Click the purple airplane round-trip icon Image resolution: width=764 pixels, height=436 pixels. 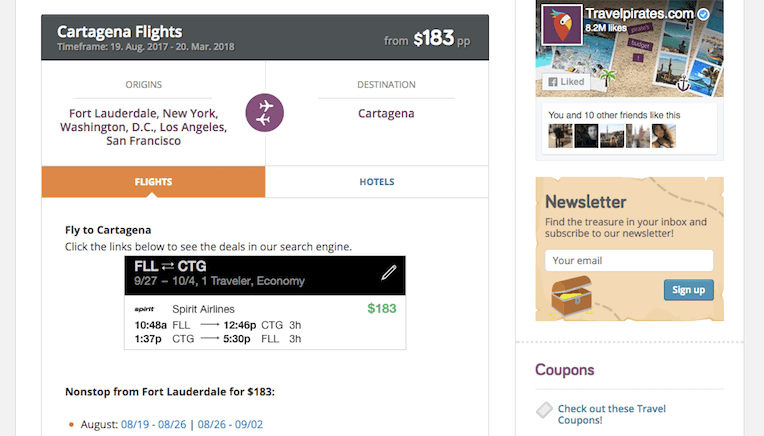[265, 113]
